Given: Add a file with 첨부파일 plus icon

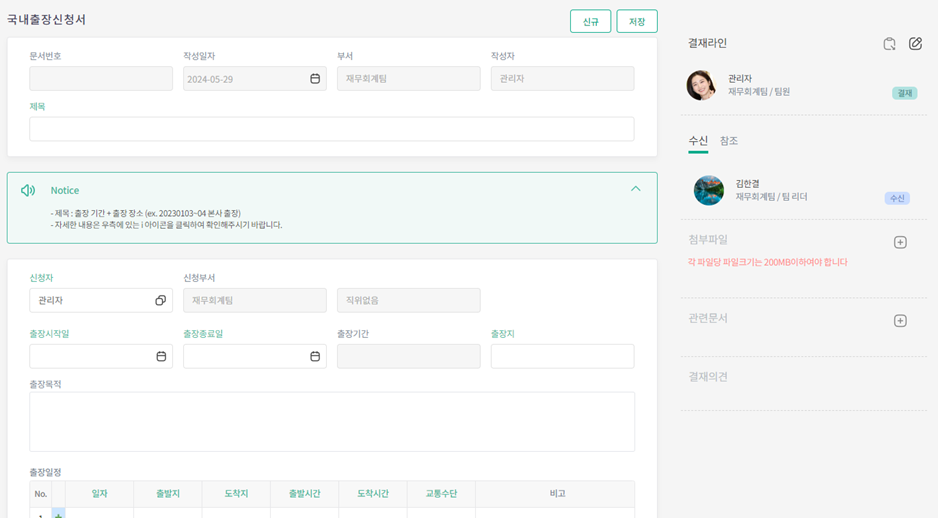Looking at the screenshot, I should pos(900,242).
